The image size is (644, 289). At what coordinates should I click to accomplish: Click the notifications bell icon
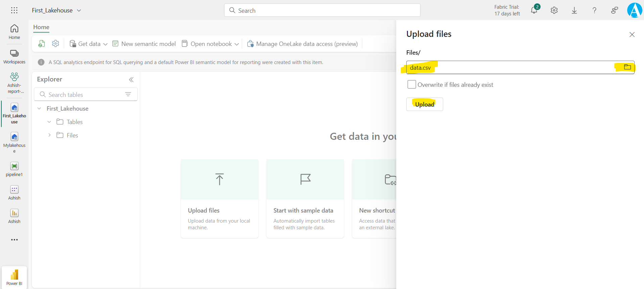pyautogui.click(x=534, y=10)
